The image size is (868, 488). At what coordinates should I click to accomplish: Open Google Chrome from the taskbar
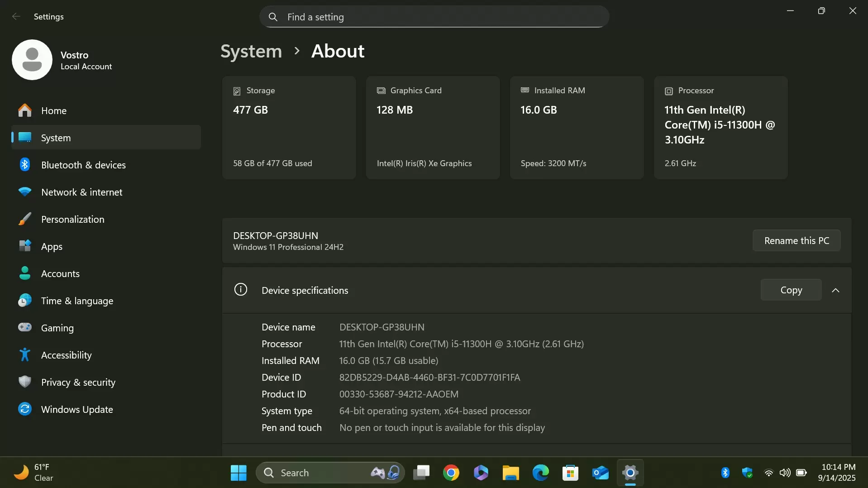pos(451,473)
